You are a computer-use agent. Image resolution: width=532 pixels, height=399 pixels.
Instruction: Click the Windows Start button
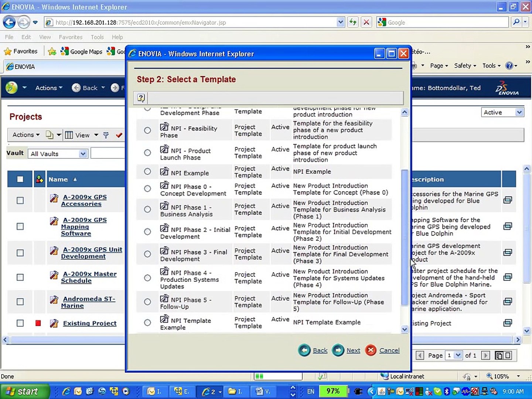point(24,391)
